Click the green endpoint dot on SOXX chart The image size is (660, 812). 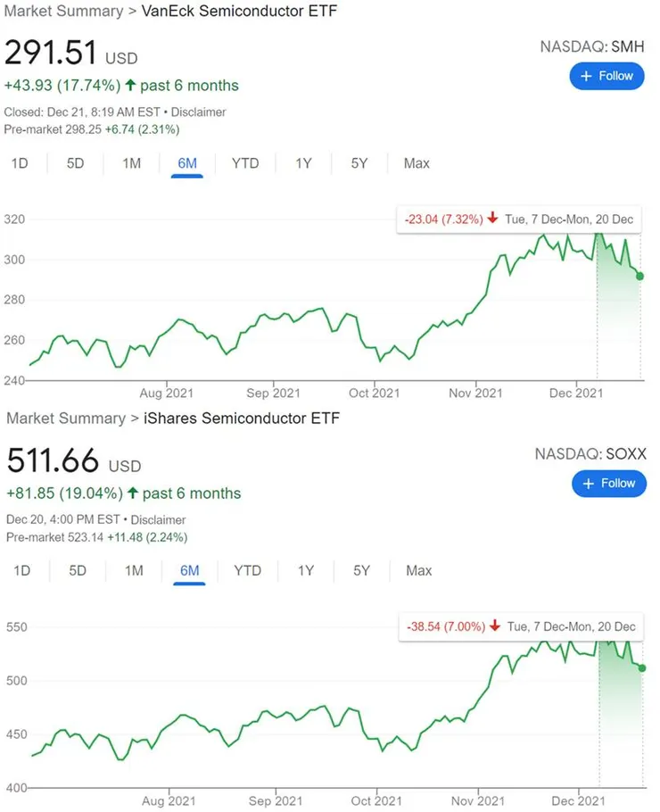pos(642,667)
